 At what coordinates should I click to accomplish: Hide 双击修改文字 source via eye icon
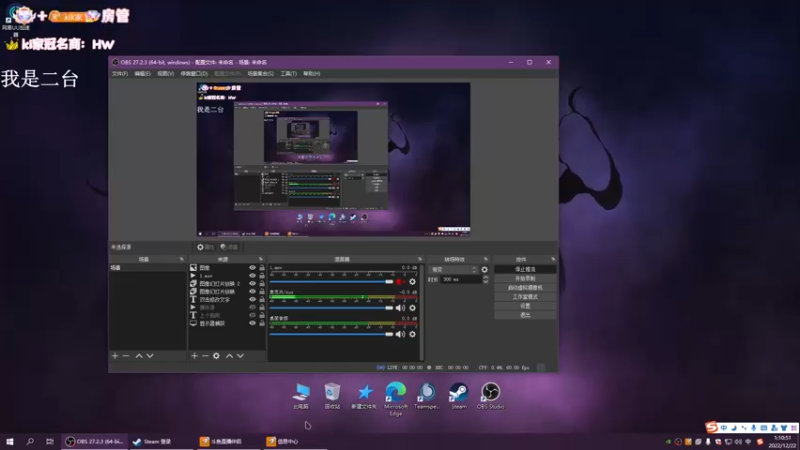coord(252,299)
